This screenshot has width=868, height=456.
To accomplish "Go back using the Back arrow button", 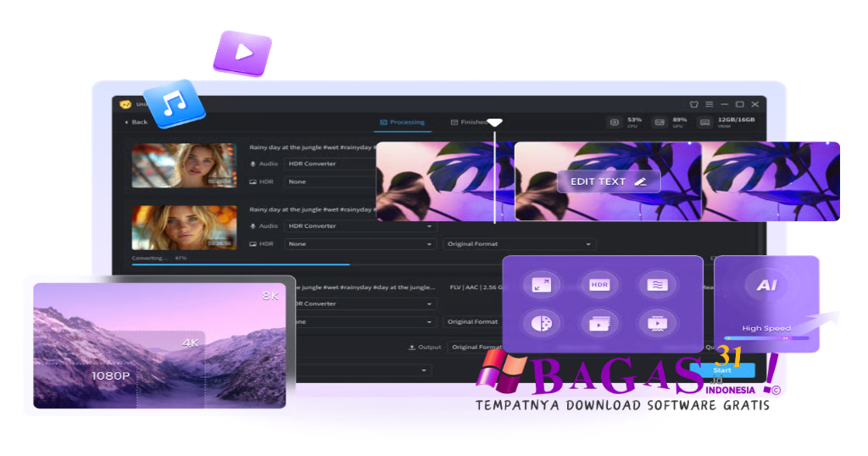I will (x=136, y=122).
